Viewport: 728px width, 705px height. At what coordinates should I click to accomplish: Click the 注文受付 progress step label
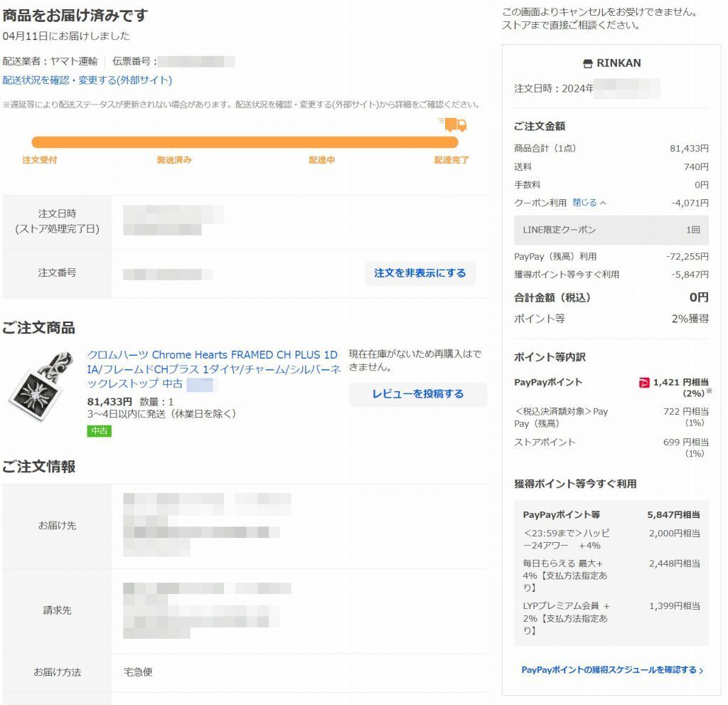click(40, 160)
